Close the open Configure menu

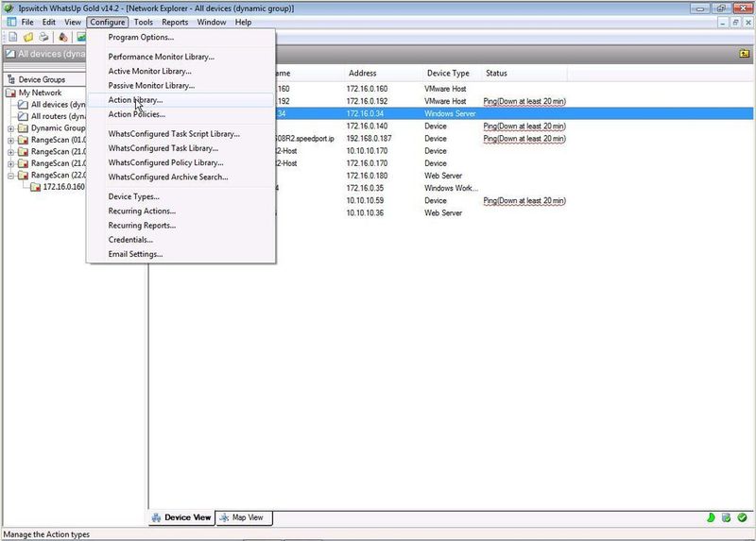108,22
